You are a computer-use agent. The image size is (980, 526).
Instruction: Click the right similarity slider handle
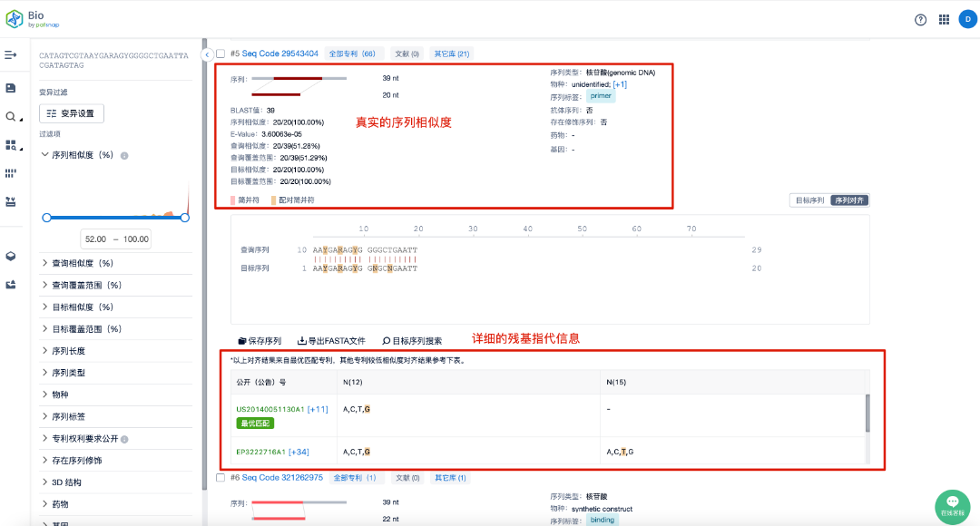click(x=185, y=218)
